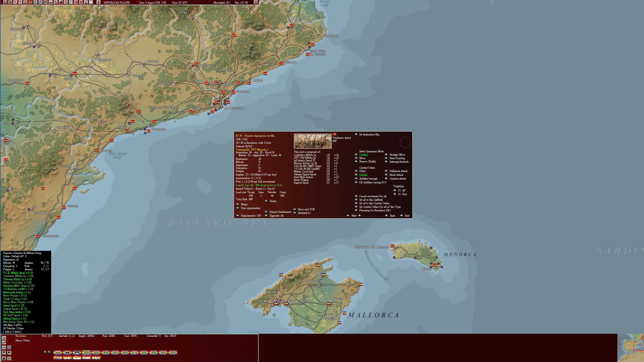Click Set destination Hex

pyautogui.click(x=356, y=134)
